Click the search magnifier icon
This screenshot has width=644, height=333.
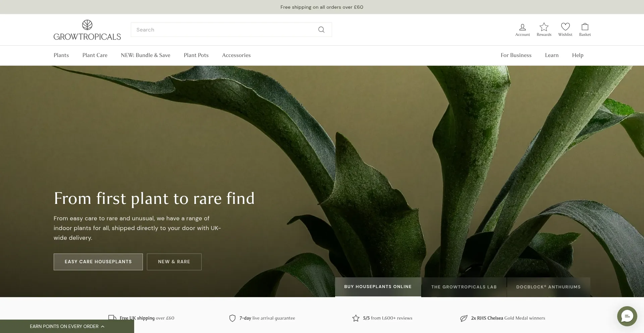(x=321, y=30)
